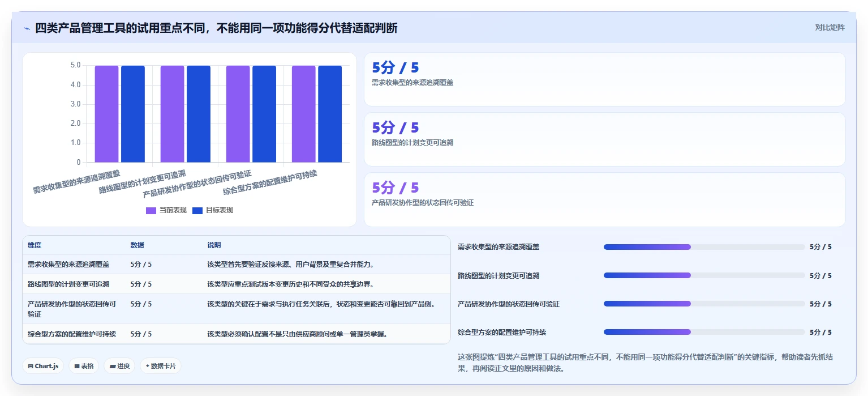Select the 数据卡片 chip

[161, 366]
